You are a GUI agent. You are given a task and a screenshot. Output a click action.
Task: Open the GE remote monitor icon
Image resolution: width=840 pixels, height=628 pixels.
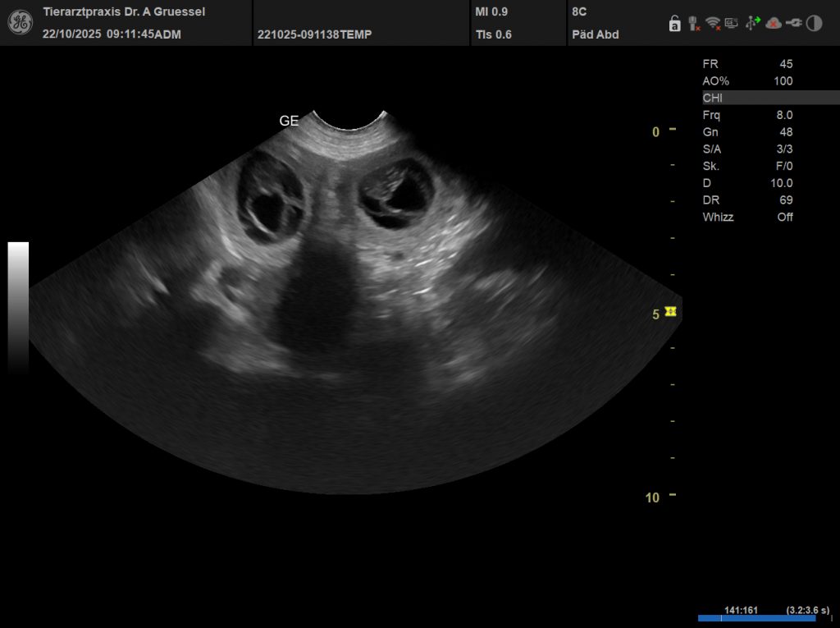[x=732, y=23]
